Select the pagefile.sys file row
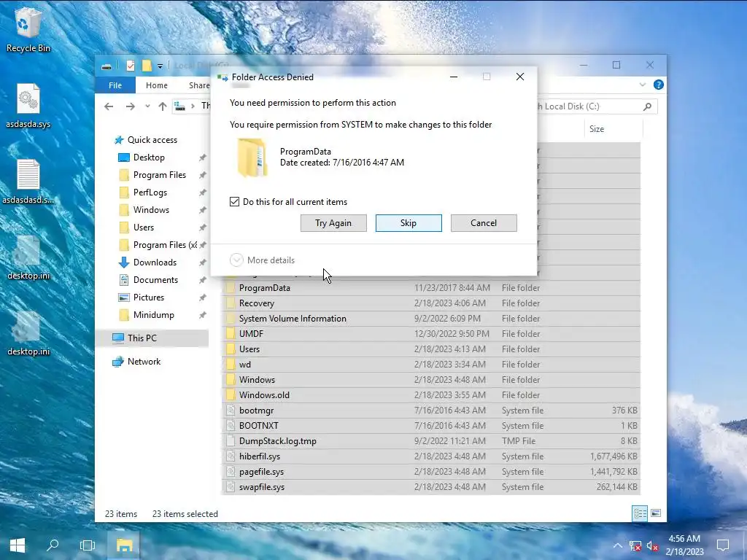This screenshot has width=747, height=560. tap(431, 472)
